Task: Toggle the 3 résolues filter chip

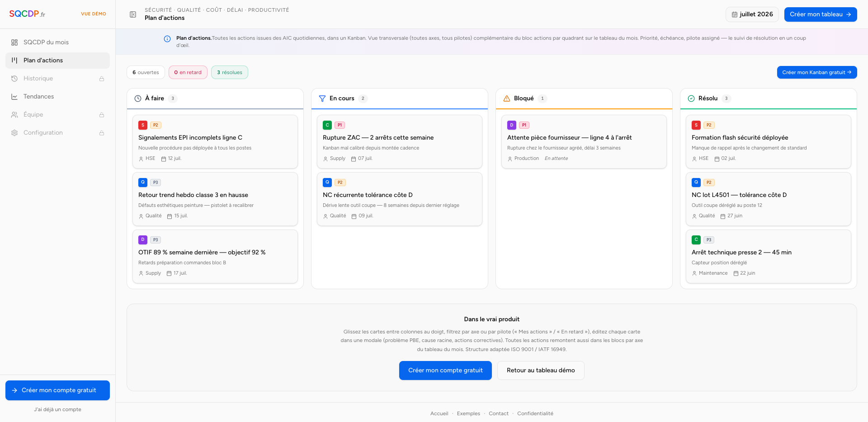Action: click(230, 72)
